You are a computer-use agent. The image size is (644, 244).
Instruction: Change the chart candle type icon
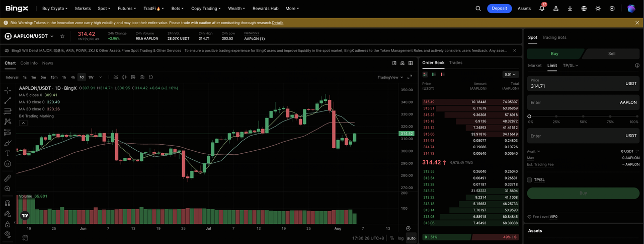click(124, 77)
